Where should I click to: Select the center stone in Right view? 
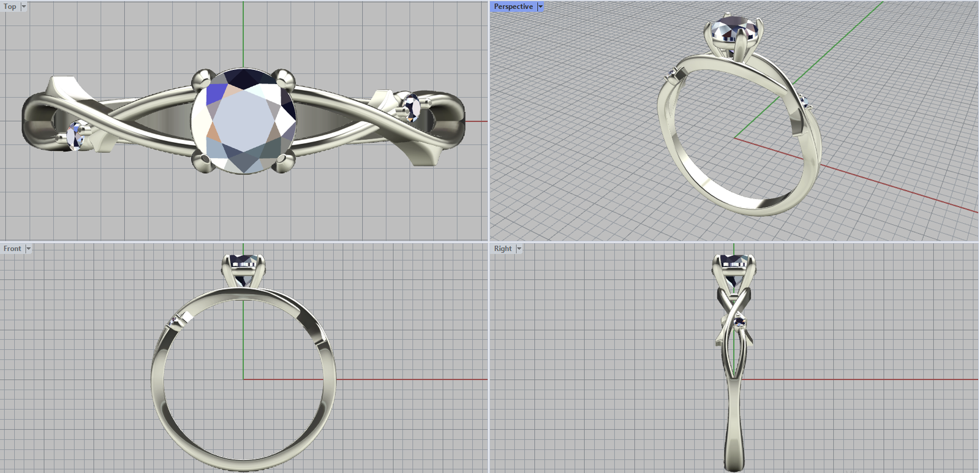[x=734, y=270]
